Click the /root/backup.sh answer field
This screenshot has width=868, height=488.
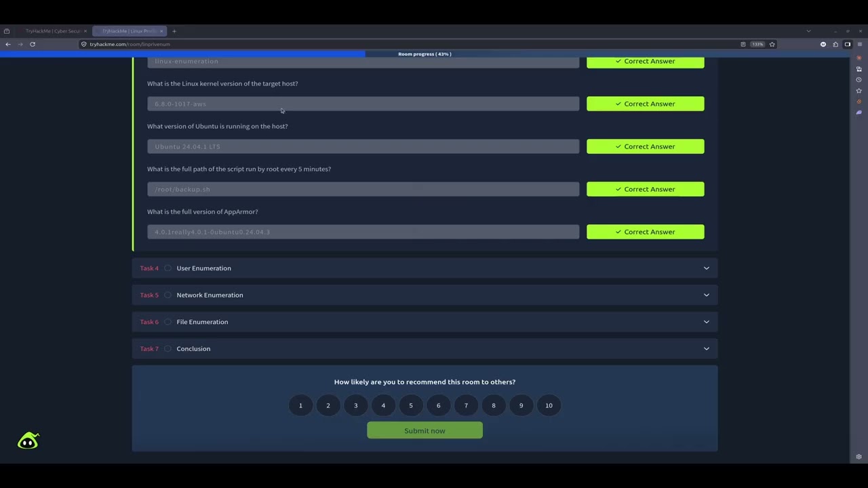363,189
